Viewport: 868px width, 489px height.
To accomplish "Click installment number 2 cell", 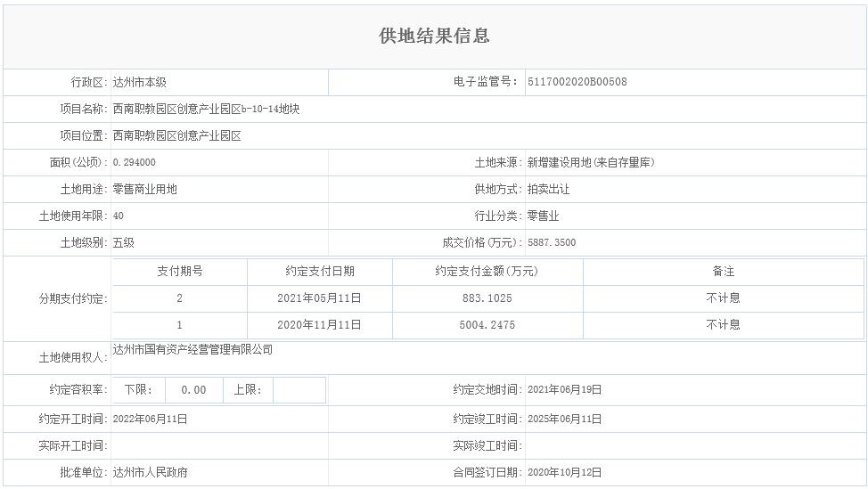I will coord(180,298).
